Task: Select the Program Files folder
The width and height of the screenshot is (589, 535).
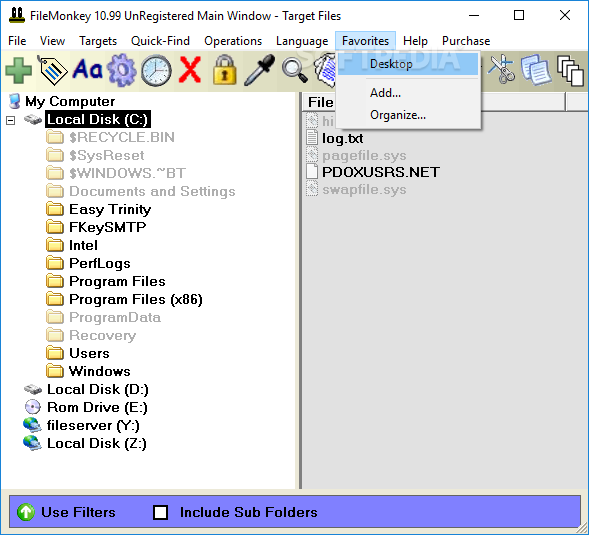Action: (x=117, y=281)
